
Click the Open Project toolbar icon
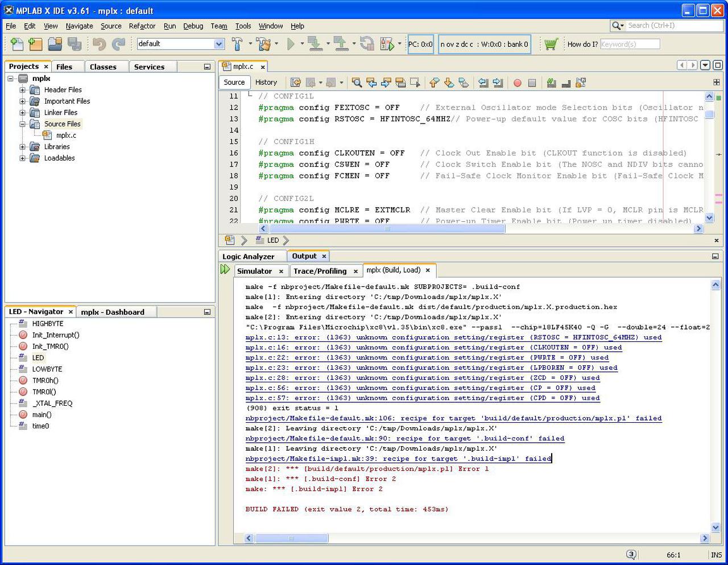click(55, 44)
